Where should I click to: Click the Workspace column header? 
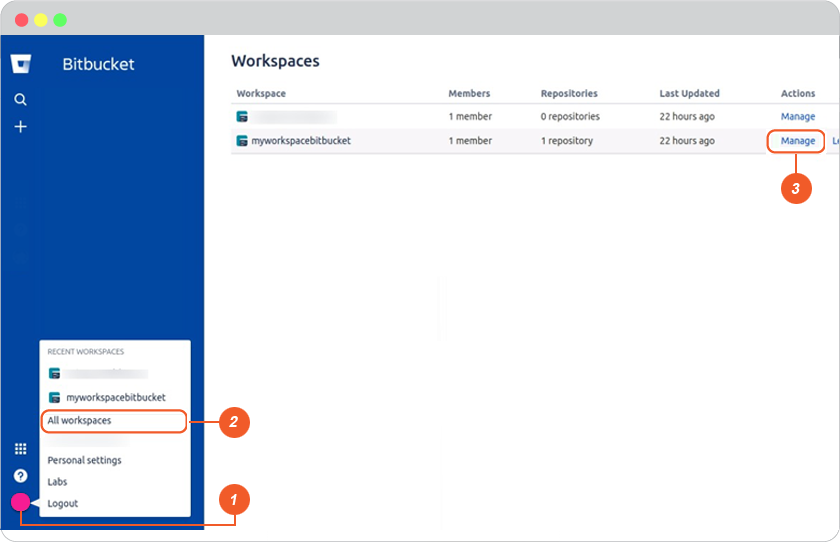click(261, 93)
